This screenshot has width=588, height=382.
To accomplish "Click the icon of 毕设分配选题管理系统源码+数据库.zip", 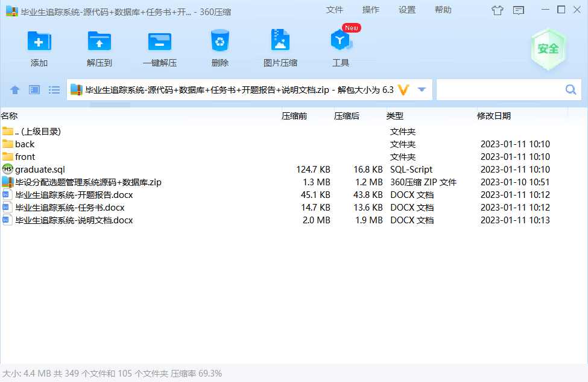I will click(x=7, y=182).
